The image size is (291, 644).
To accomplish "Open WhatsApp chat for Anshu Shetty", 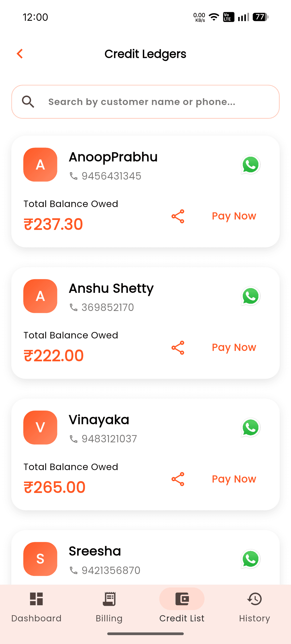I will [251, 296].
